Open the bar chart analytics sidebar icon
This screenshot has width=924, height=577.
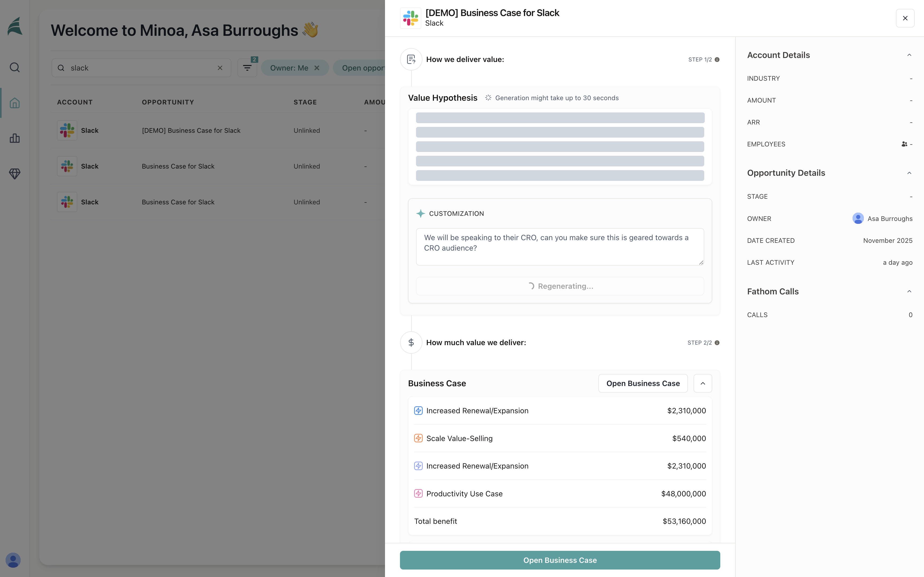click(x=14, y=138)
